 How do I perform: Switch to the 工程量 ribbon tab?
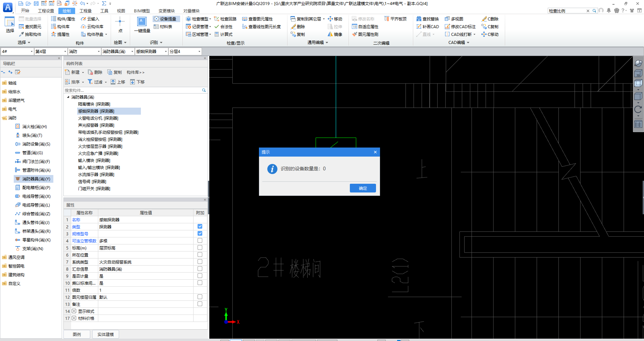86,11
